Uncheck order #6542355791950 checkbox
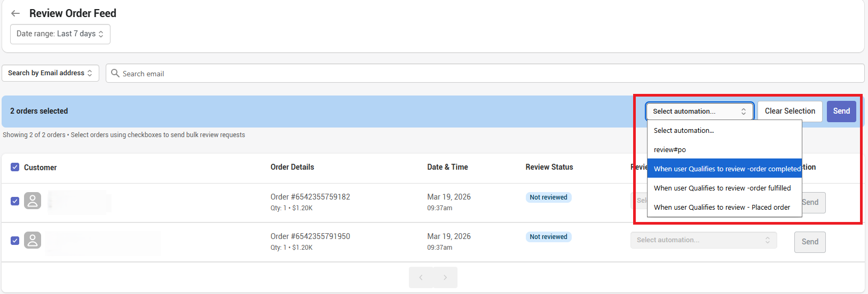Screen dimensions: 868x294 coord(15,241)
